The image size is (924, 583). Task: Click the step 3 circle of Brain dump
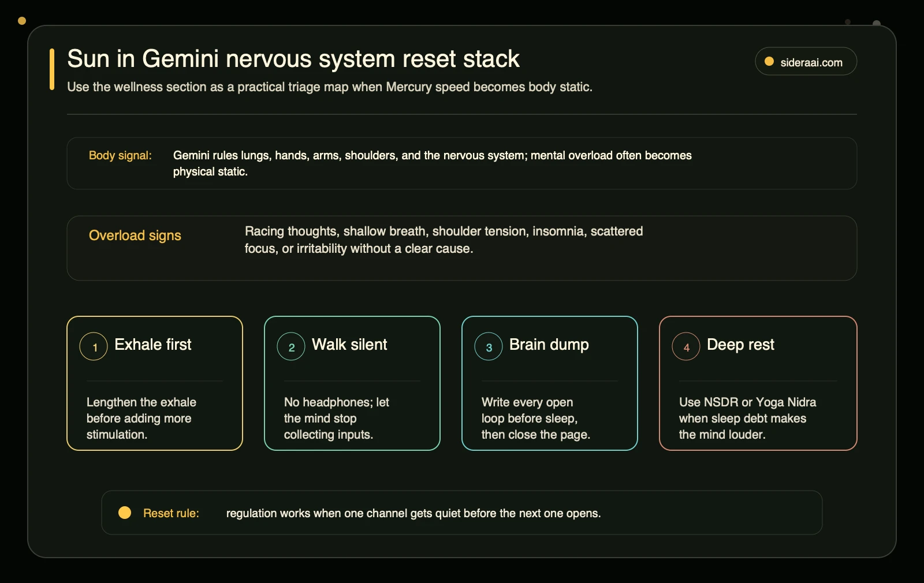point(489,347)
